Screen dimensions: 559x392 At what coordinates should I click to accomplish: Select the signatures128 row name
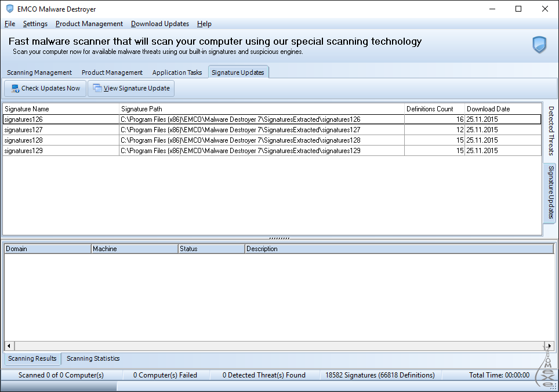[24, 140]
